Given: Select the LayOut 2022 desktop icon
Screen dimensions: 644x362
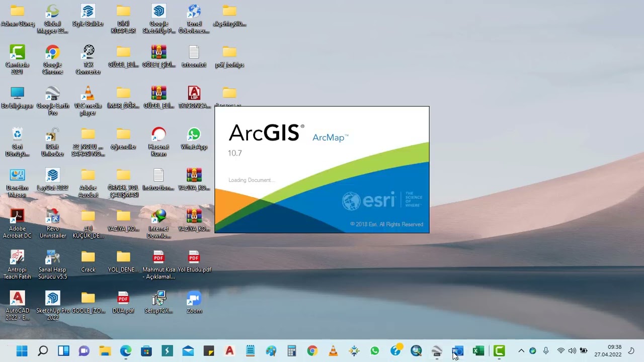Looking at the screenshot, I should pos(52,179).
